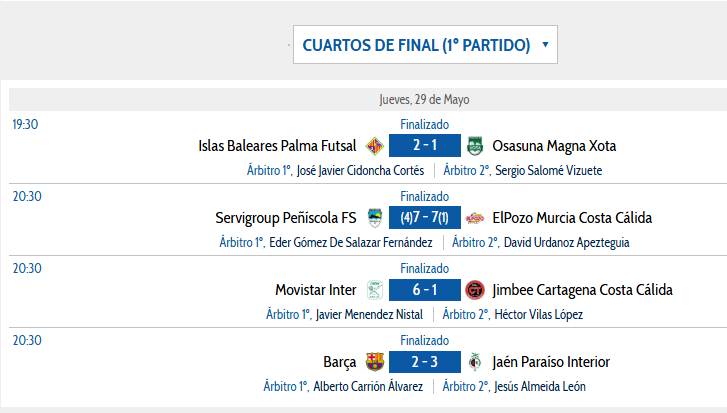Open the (4)7 - 7(1) match score
Viewport: 727px width, 413px height.
(425, 218)
